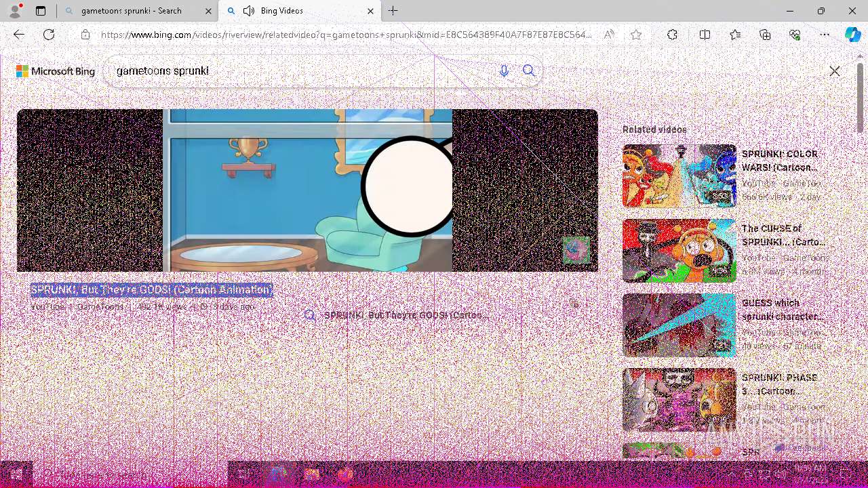The height and width of the screenshot is (488, 868).
Task: Open Browser essentials heart icon
Action: tap(795, 35)
